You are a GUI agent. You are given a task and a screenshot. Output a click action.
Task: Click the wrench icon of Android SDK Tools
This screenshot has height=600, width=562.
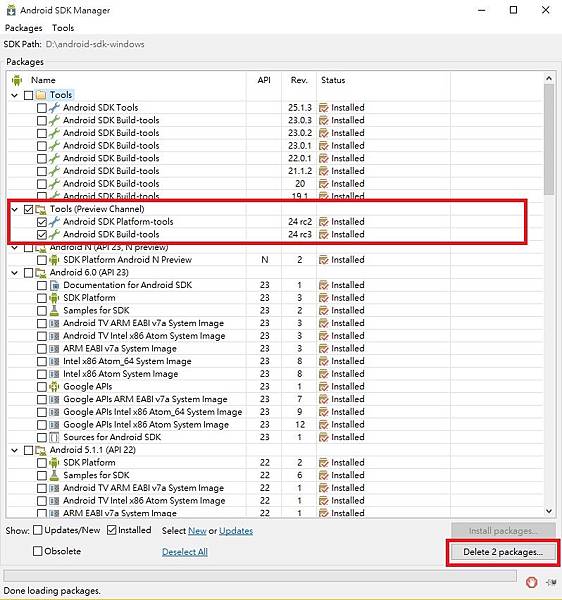[x=54, y=108]
